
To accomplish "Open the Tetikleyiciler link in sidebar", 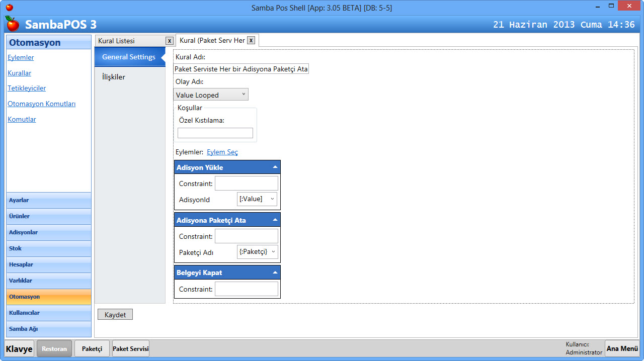I will pos(27,88).
